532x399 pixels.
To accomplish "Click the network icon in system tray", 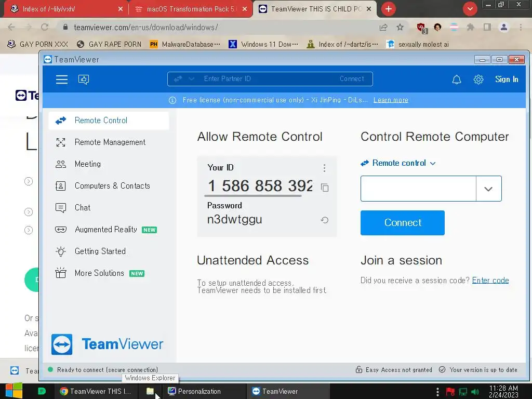I will click(463, 392).
